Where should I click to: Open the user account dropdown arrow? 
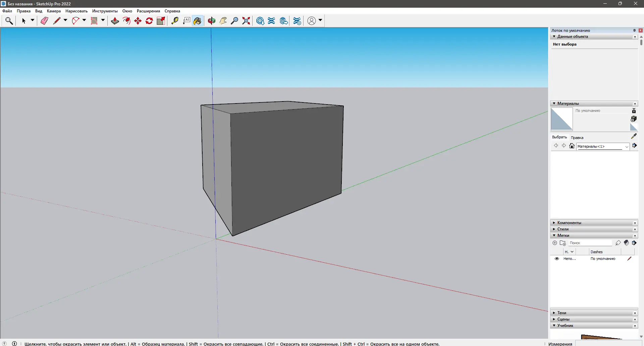point(320,20)
